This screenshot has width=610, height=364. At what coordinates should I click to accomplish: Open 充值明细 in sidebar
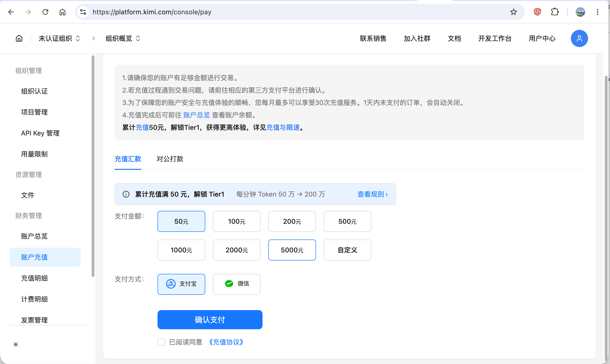tap(45, 278)
